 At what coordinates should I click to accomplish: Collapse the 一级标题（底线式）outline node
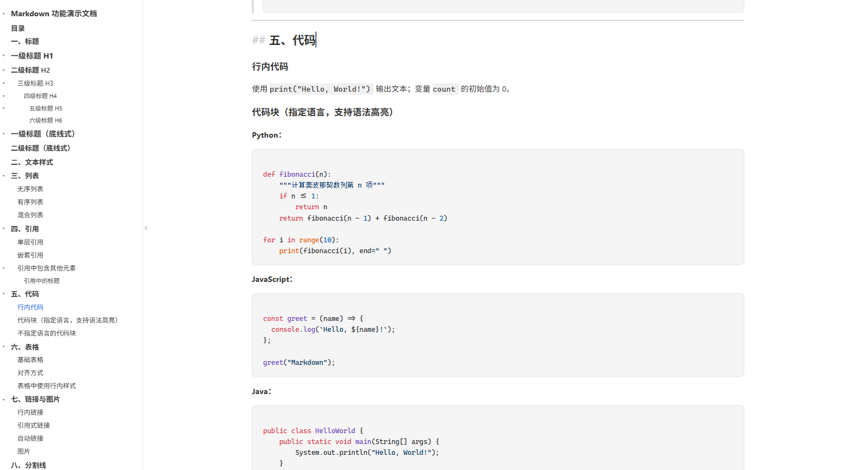click(4, 134)
